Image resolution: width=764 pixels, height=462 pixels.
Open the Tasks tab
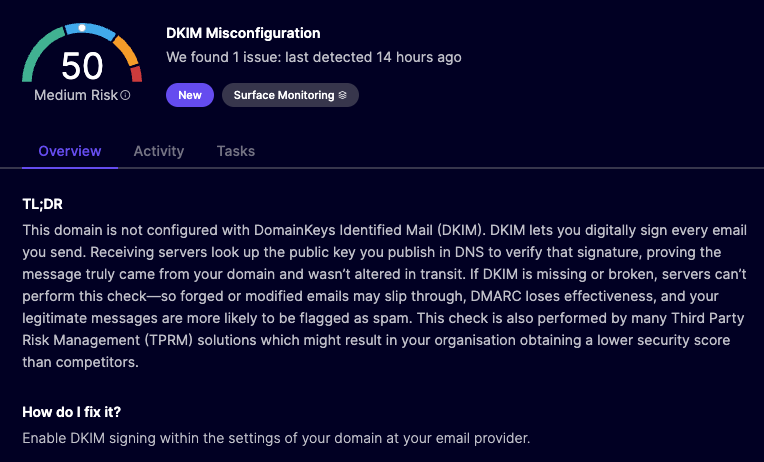tap(236, 151)
